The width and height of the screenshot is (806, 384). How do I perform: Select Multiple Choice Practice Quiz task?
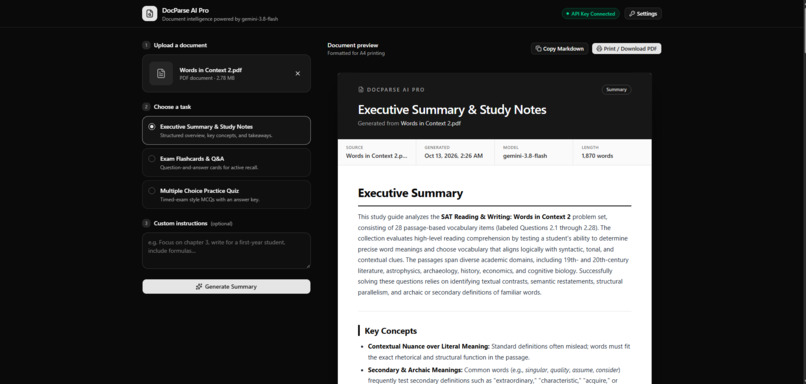(x=226, y=194)
